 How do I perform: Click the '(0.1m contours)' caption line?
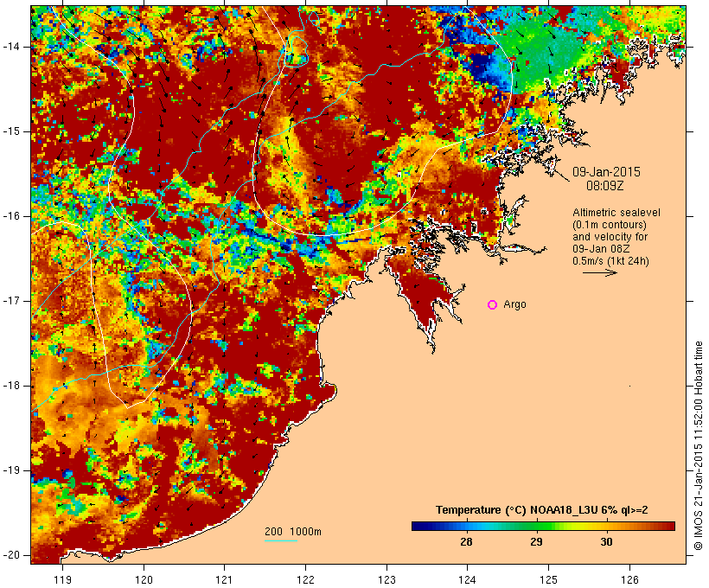609,225
